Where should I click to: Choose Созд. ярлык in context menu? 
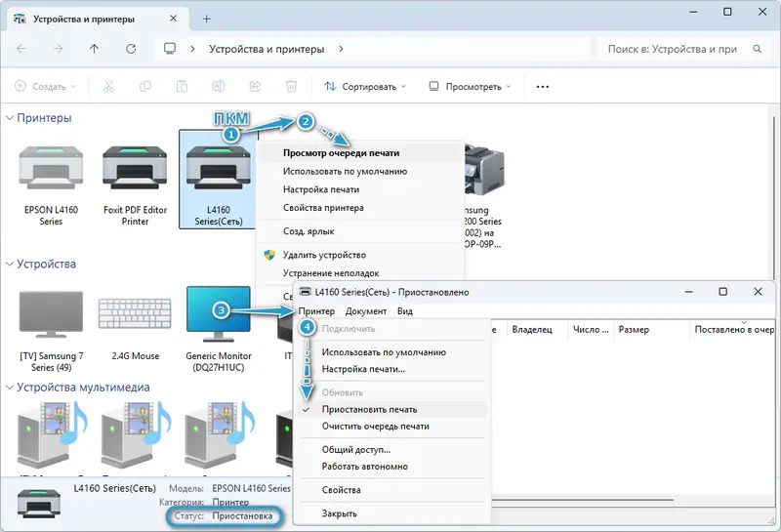click(361, 231)
